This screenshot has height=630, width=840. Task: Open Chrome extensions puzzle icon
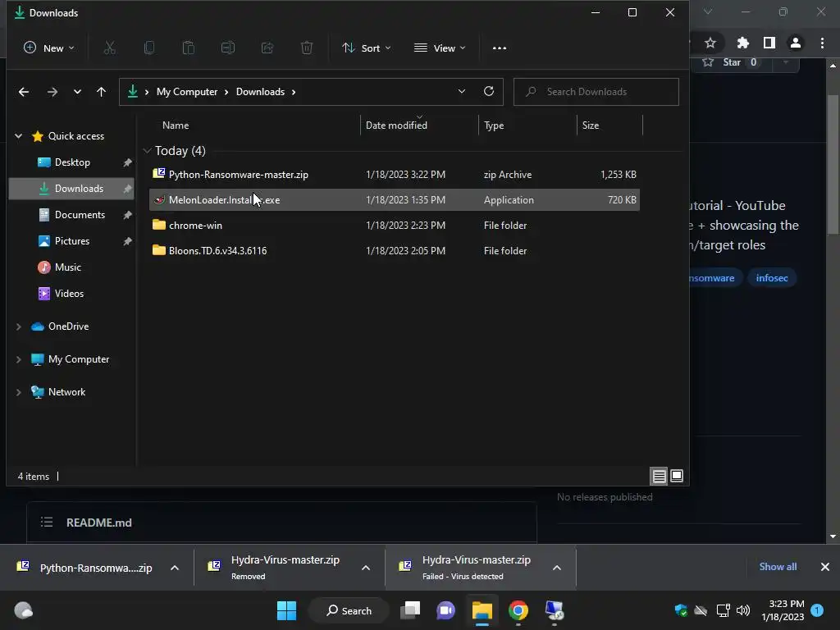[743, 43]
